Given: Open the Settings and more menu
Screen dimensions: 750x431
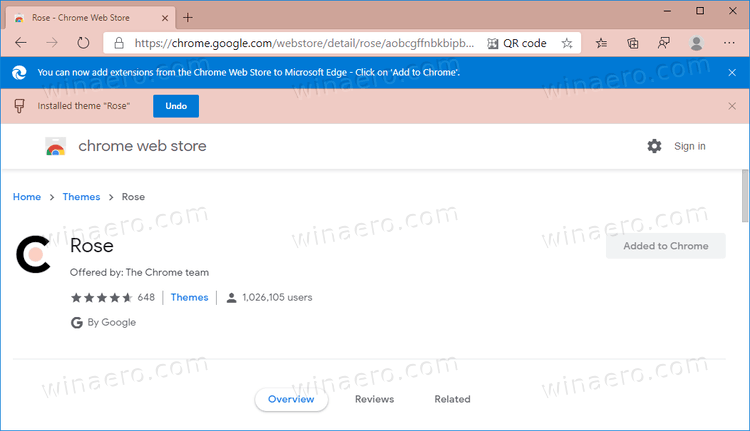Looking at the screenshot, I should tap(729, 43).
